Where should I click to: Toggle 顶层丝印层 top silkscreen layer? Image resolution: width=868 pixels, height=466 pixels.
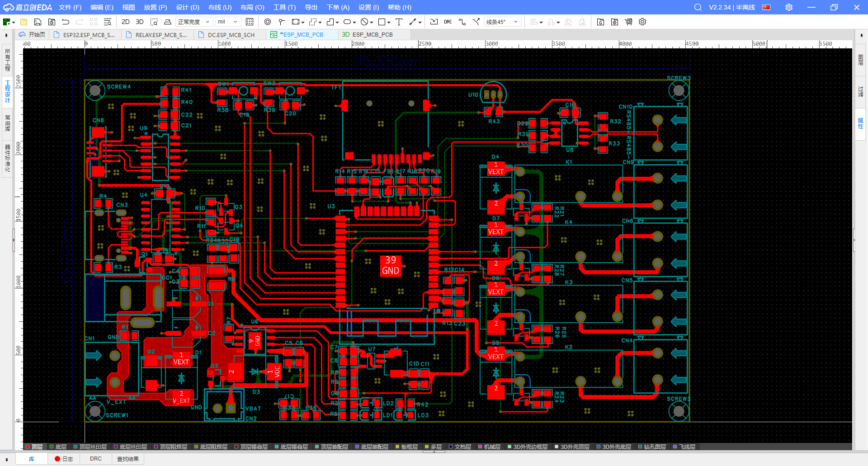click(90, 447)
